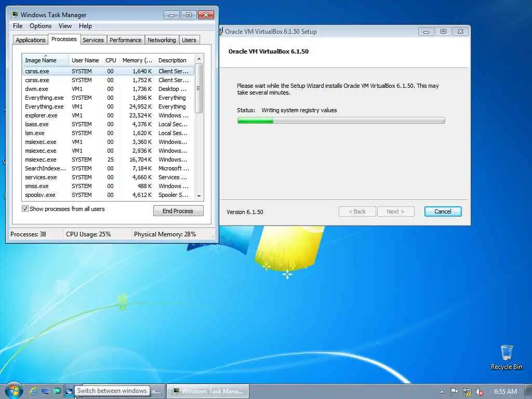Click the grayed Next button in Setup
Image resolution: width=532 pixels, height=399 pixels.
pos(395,211)
